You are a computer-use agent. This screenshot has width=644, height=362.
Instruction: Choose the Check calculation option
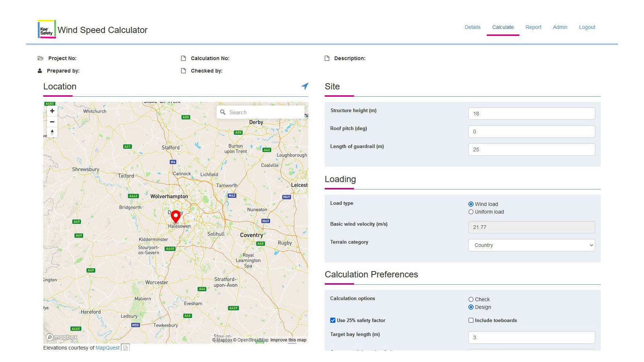tap(471, 299)
